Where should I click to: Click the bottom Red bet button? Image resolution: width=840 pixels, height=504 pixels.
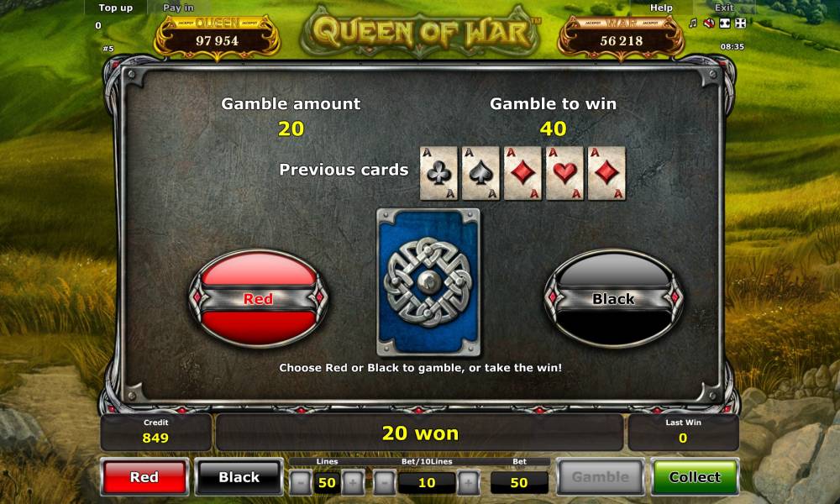144,476
